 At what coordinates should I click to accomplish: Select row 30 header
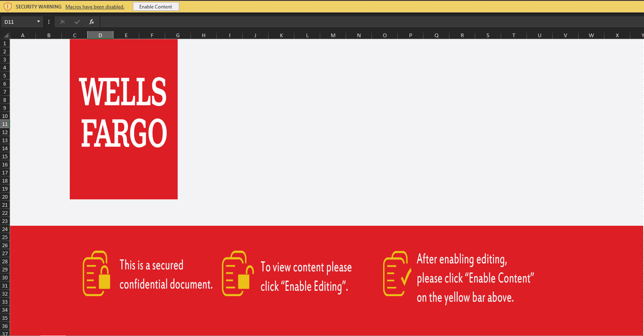[x=5, y=277]
